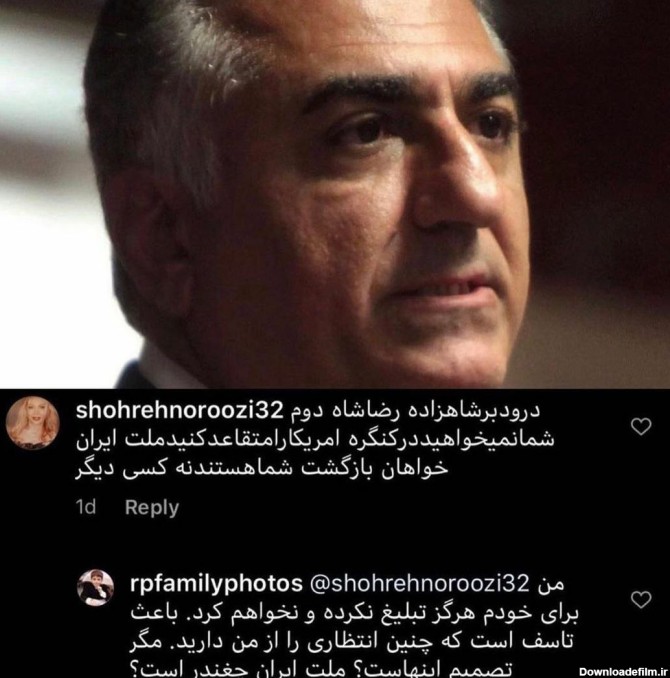Image resolution: width=670 pixels, height=678 pixels.
Task: Select the comment line mentioning ملت ایران
Action: click(x=315, y=439)
